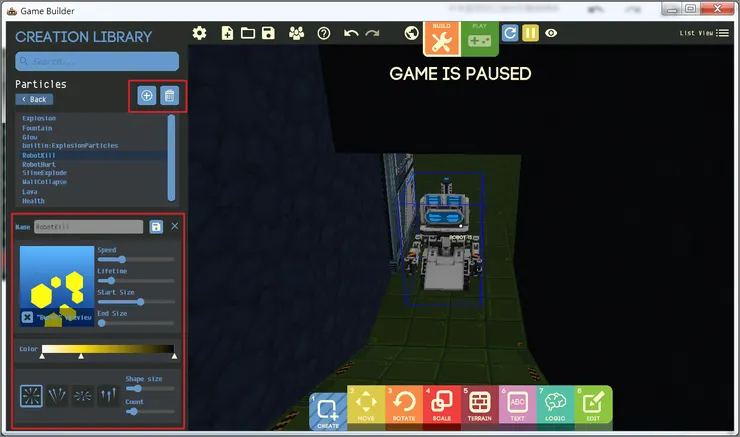Click the particles list scrollbar
The image size is (740, 437).
pyautogui.click(x=171, y=158)
